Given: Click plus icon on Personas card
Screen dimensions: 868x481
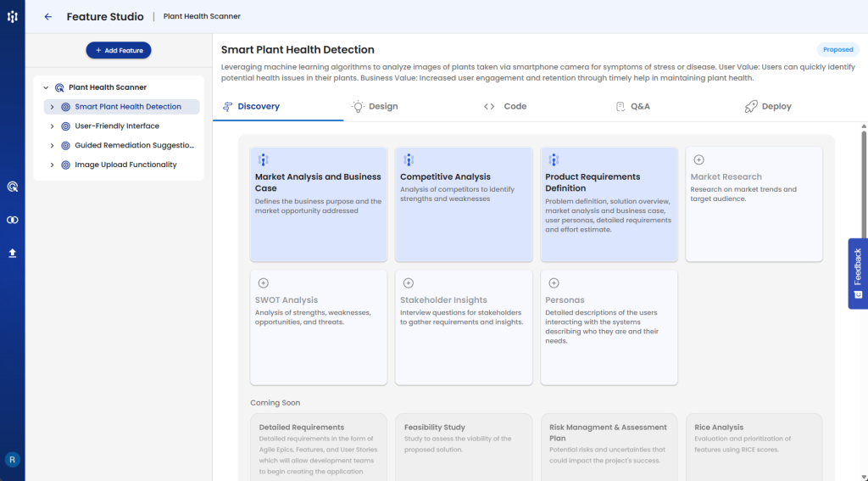Looking at the screenshot, I should pyautogui.click(x=554, y=282).
